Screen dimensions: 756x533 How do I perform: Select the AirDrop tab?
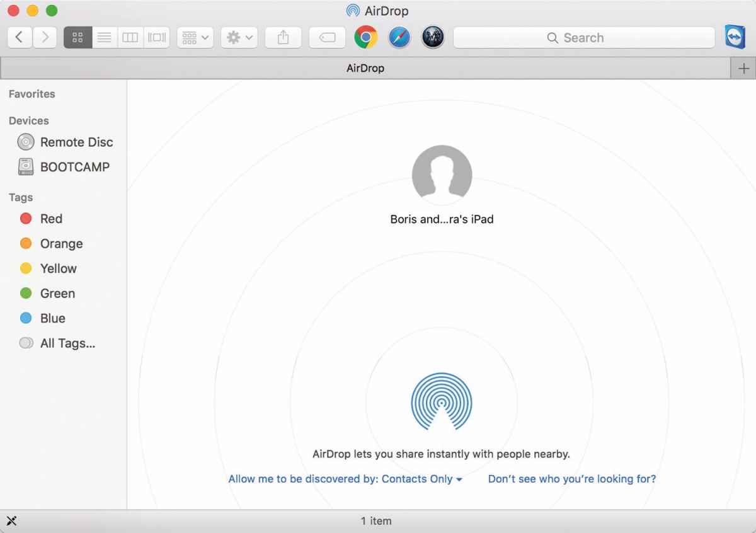365,68
